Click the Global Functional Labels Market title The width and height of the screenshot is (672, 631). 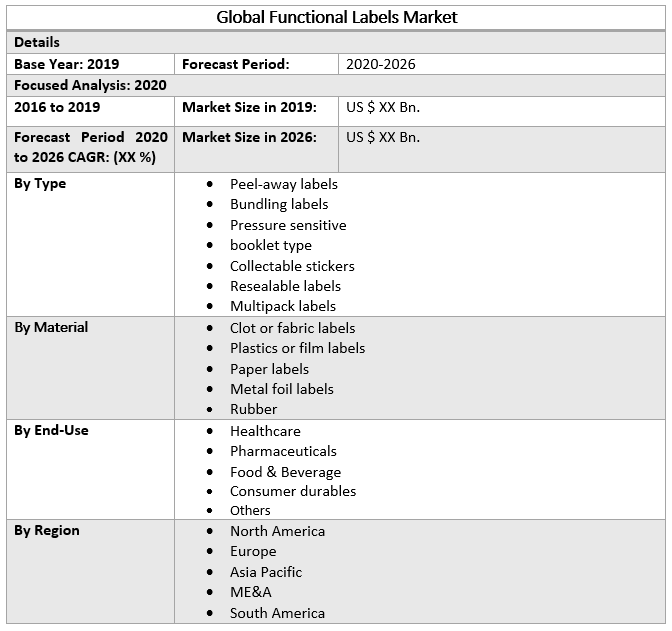click(x=337, y=17)
